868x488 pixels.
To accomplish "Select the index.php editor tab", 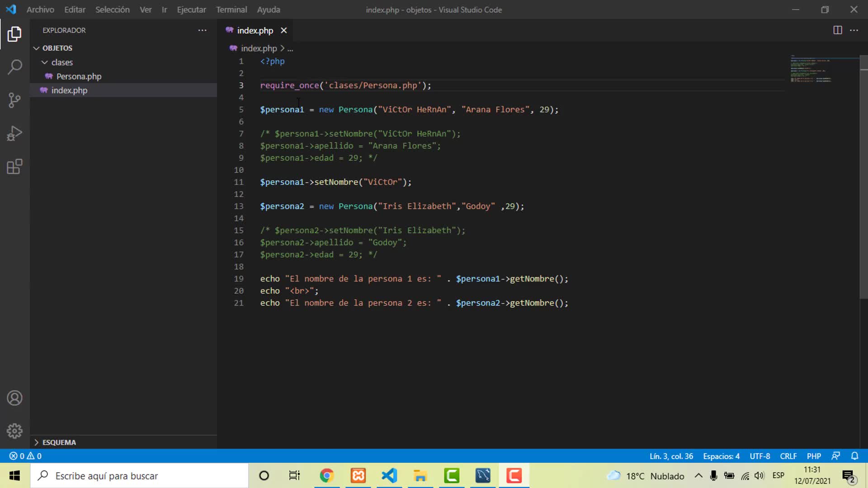I will 255,30.
